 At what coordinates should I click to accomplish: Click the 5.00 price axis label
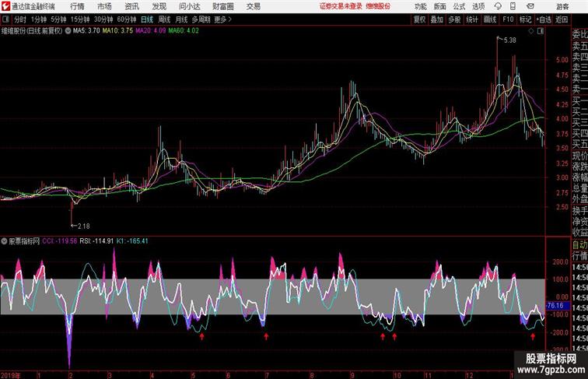[x=562, y=60]
